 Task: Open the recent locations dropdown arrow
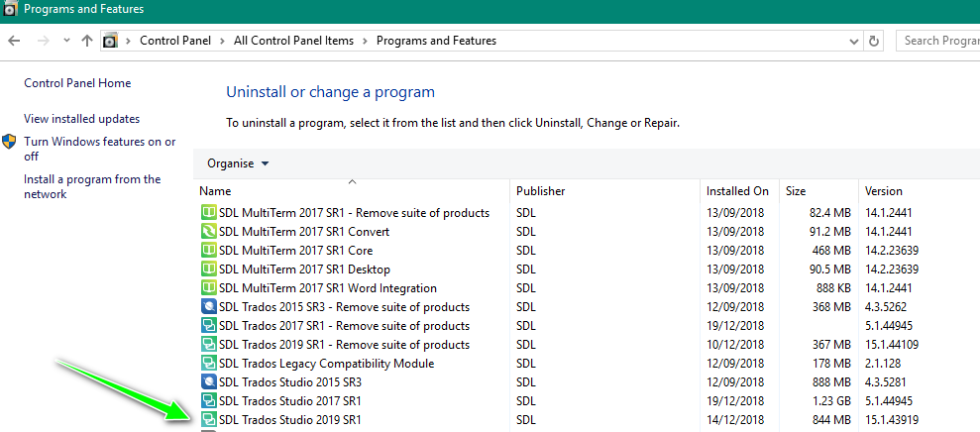coord(66,41)
